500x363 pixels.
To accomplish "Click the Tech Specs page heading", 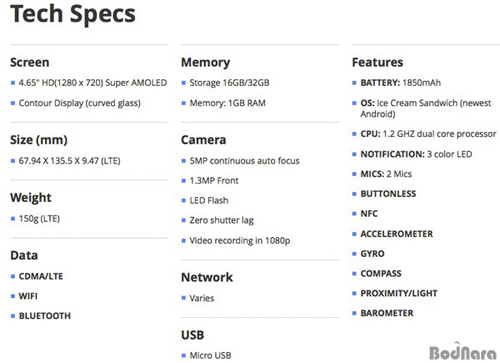I will click(73, 14).
